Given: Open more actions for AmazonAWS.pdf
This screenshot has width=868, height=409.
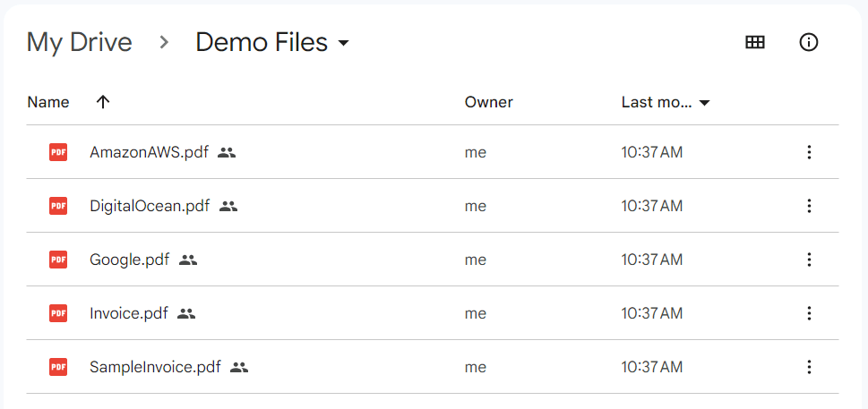Looking at the screenshot, I should pyautogui.click(x=809, y=152).
